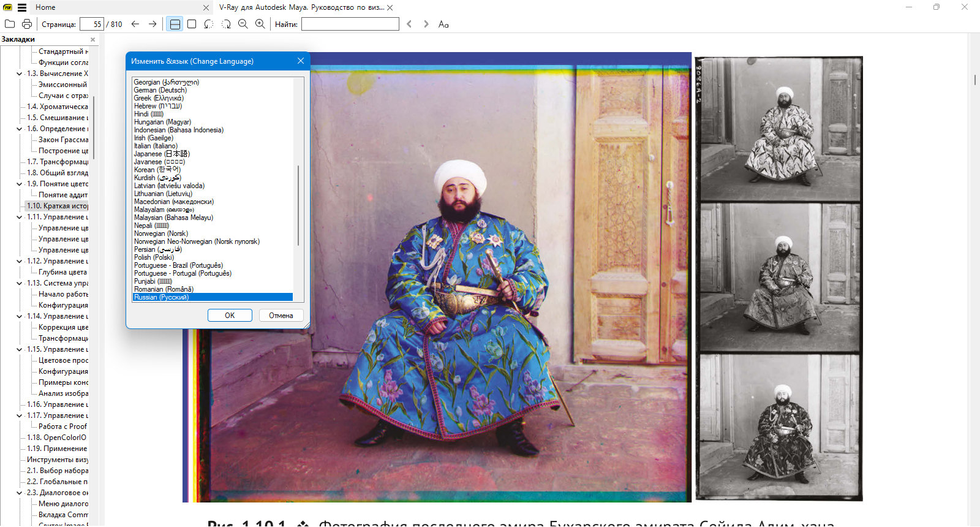Image resolution: width=980 pixels, height=527 pixels.
Task: Collapse the 1.13. Система bookmark node
Action: pos(20,283)
